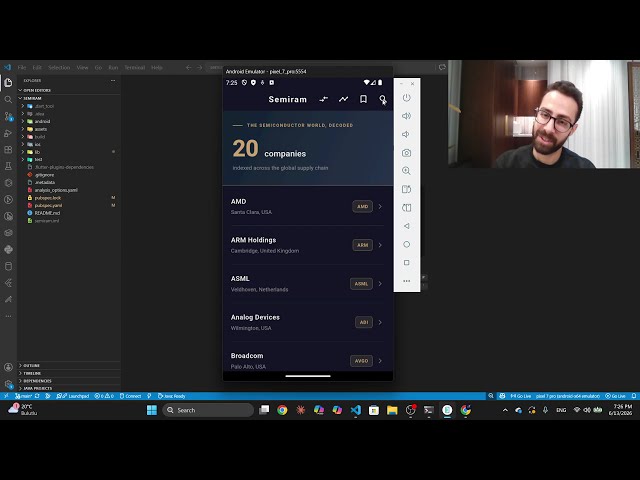Tap the bookmark icon in the Semiram app bar

tap(363, 99)
